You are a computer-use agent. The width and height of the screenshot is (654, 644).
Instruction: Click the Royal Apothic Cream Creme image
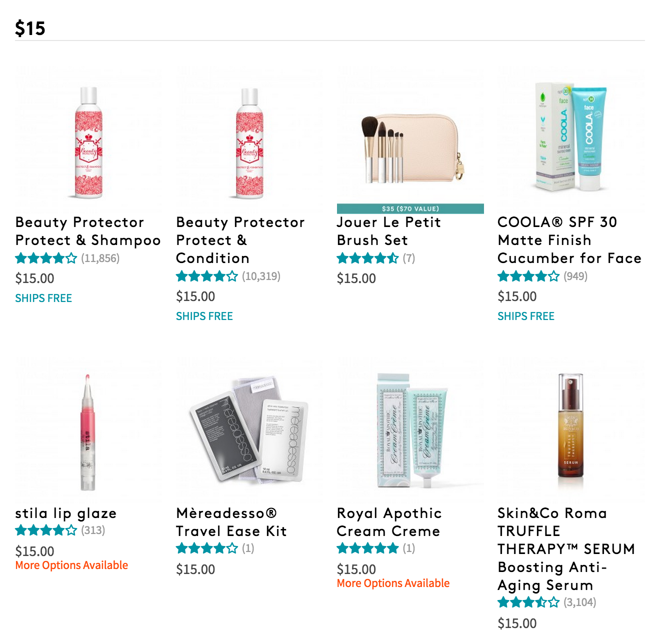[410, 430]
